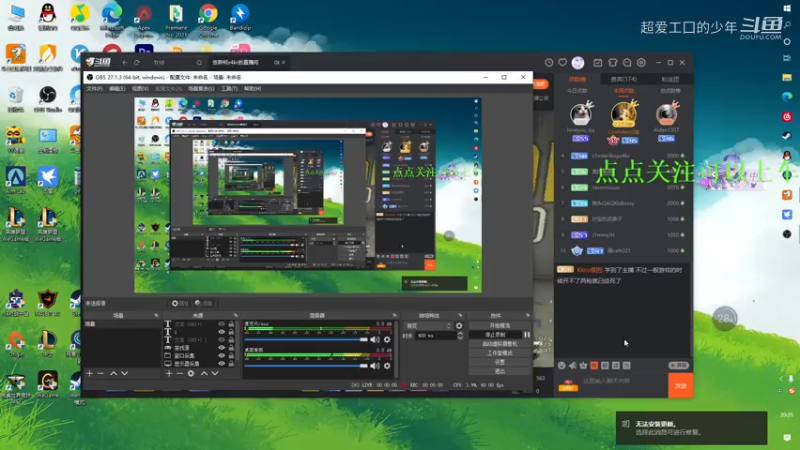Mute the 麦克风/Aux speaker icon

point(375,339)
